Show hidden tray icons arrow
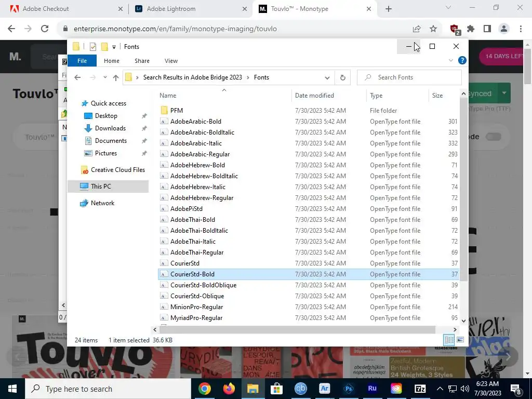This screenshot has height=399, width=532. click(440, 389)
